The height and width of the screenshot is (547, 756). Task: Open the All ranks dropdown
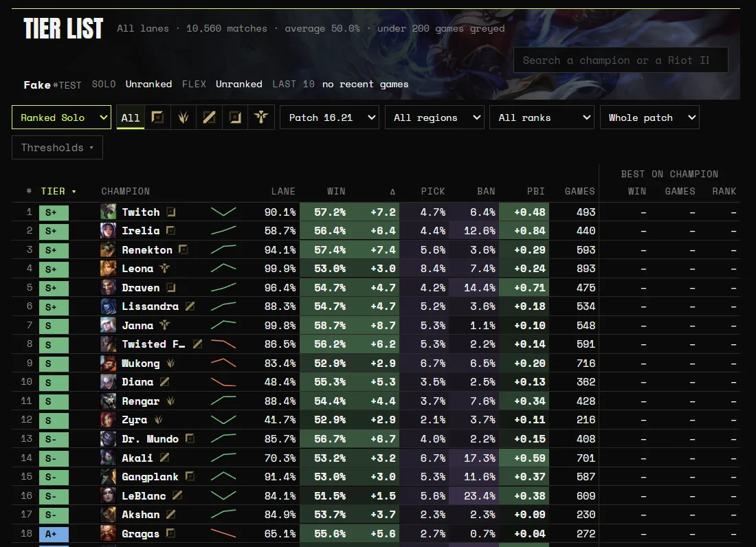tap(542, 117)
